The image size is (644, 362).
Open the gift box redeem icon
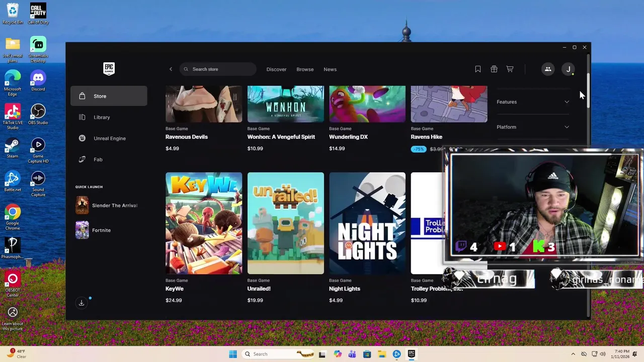coord(494,69)
